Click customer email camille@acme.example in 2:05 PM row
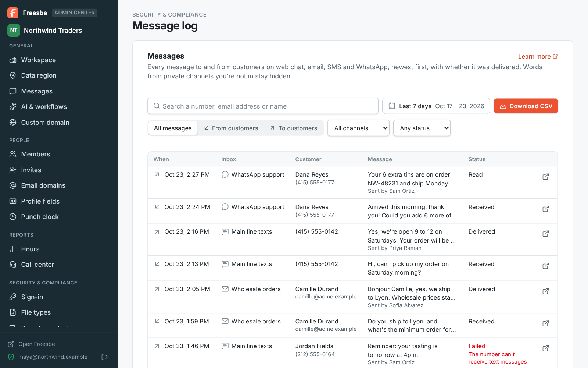 tap(326, 297)
